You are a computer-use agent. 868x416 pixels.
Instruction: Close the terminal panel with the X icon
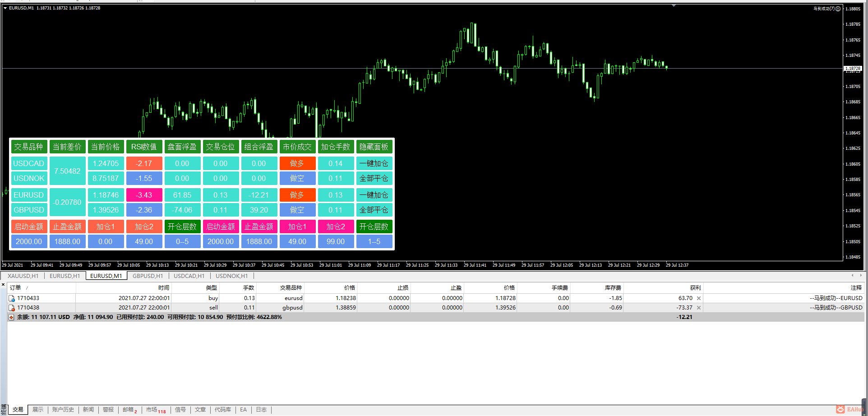(3, 285)
